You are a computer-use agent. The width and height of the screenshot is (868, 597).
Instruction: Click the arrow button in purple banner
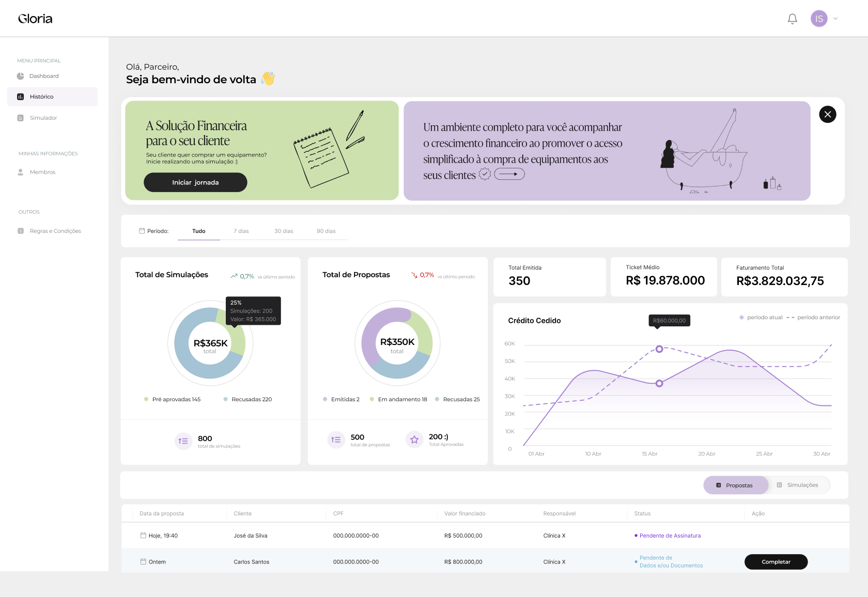click(509, 174)
